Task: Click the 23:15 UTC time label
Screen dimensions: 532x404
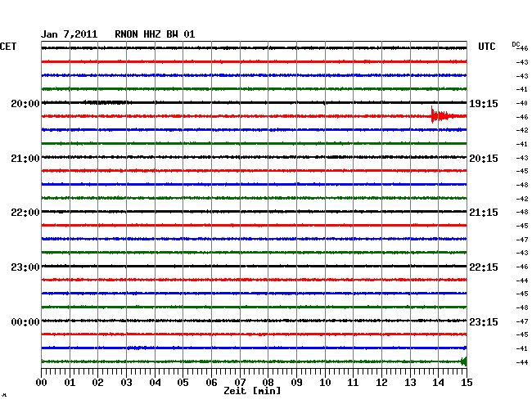Action: tap(484, 321)
